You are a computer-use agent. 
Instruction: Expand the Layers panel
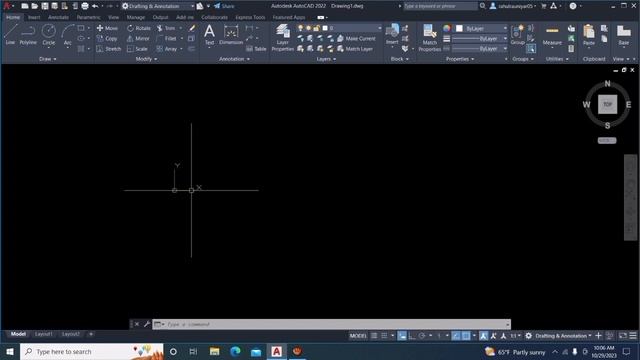click(x=326, y=59)
